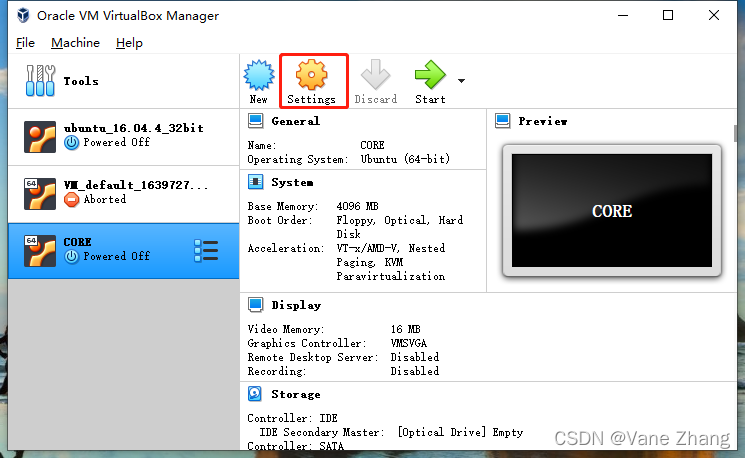This screenshot has width=745, height=458.
Task: Click the VM_default 64-bit OS icon
Action: pos(40,194)
